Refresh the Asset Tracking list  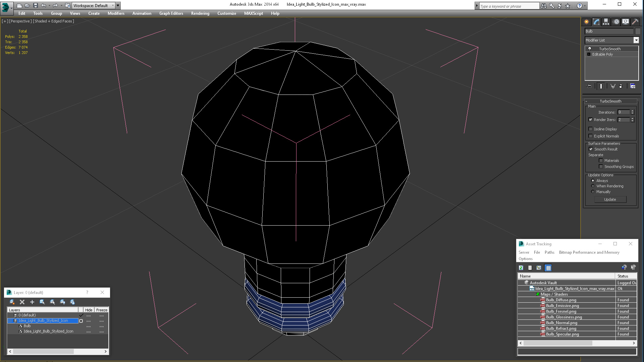521,268
